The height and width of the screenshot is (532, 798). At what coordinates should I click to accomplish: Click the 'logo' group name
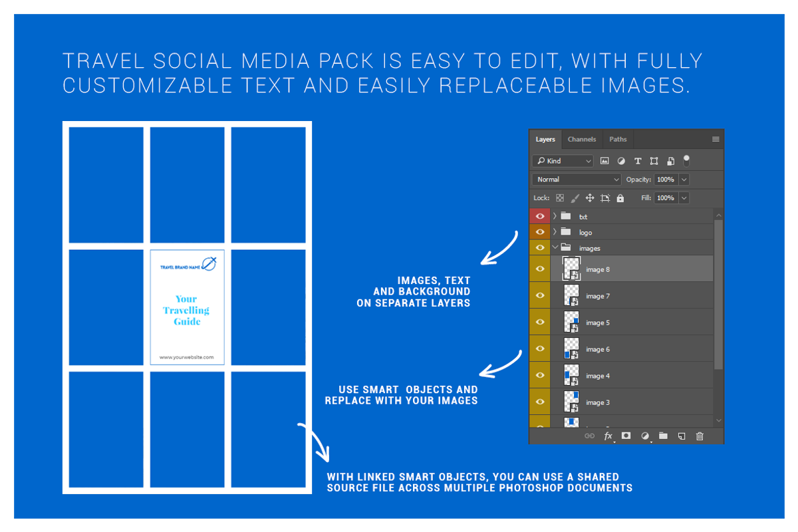coord(585,233)
